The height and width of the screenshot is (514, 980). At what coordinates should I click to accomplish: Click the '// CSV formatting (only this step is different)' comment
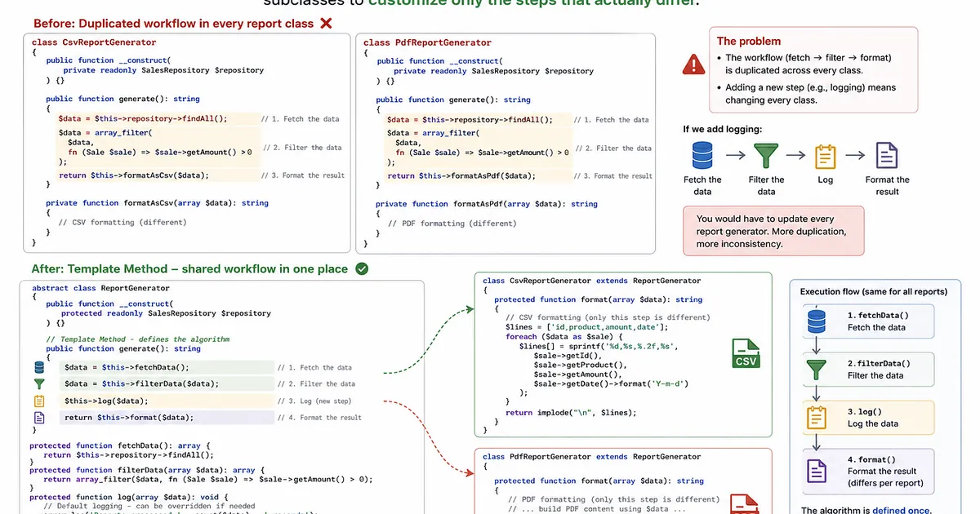click(x=608, y=317)
